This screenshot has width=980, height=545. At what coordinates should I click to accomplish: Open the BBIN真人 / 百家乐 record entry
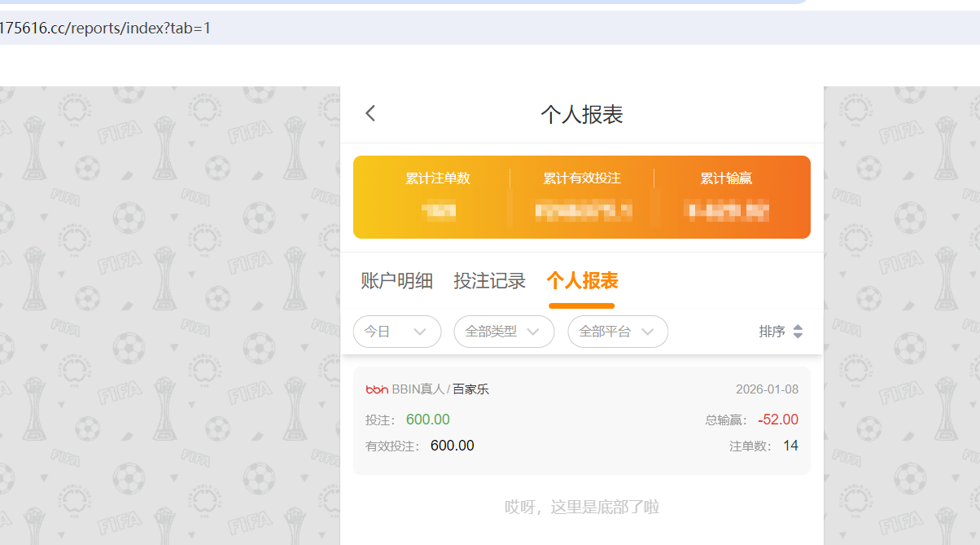tap(582, 420)
